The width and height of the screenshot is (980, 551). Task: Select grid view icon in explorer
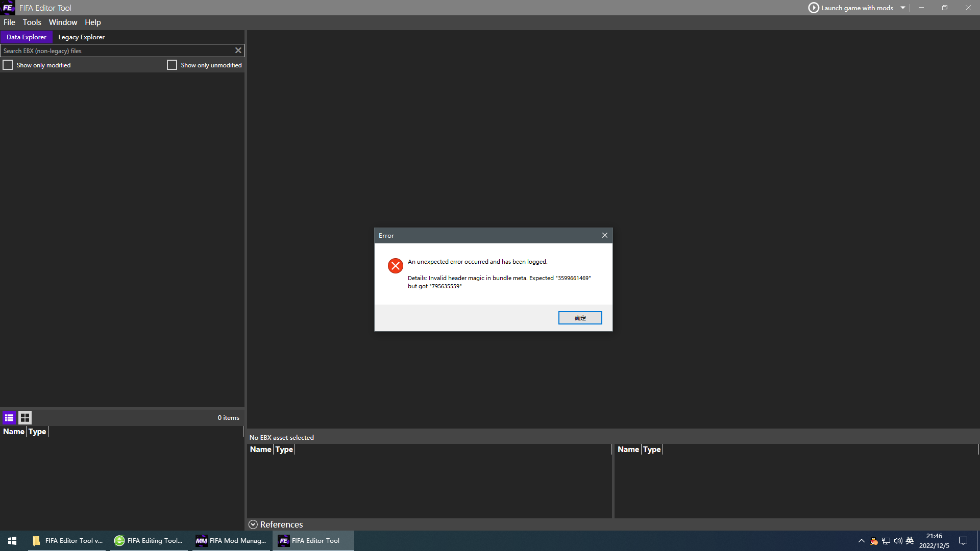point(25,418)
